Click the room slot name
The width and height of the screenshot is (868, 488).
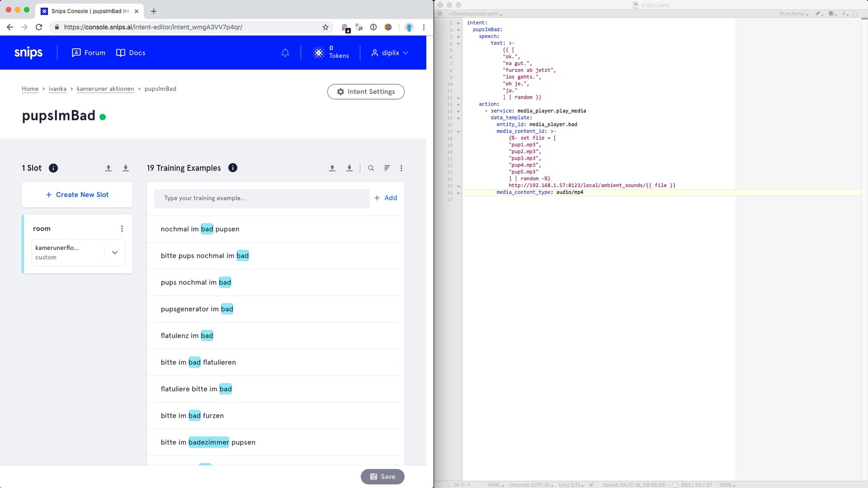[42, 229]
